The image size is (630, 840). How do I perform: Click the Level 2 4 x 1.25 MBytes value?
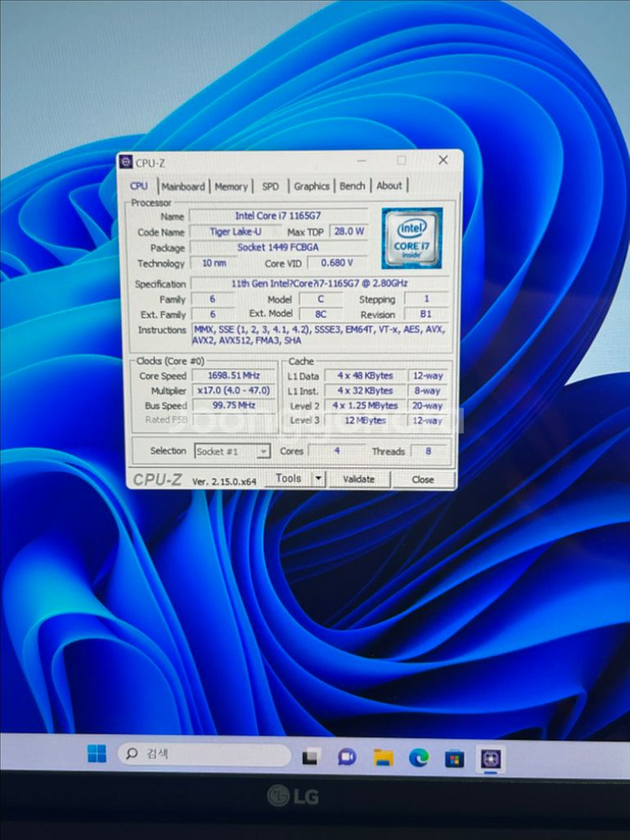pyautogui.click(x=365, y=406)
